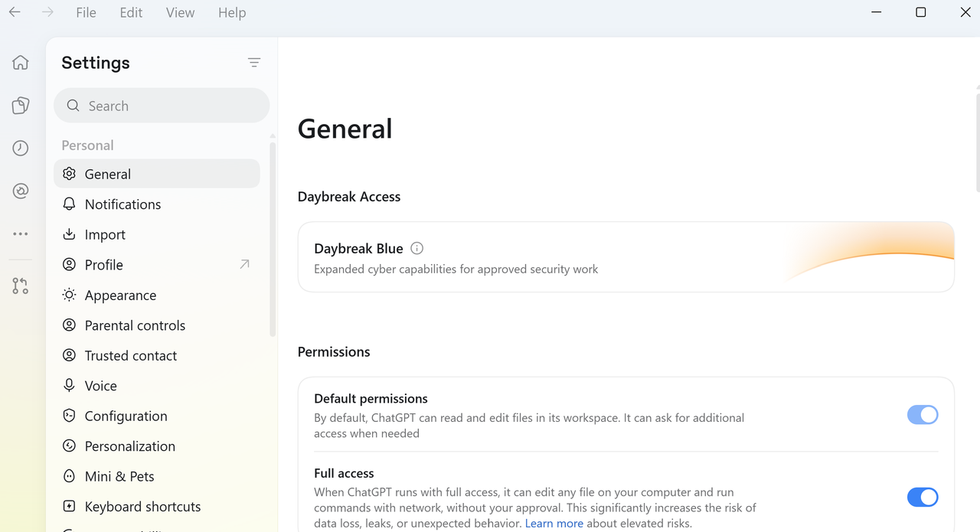Open the File menu
980x532 pixels.
[x=86, y=13]
